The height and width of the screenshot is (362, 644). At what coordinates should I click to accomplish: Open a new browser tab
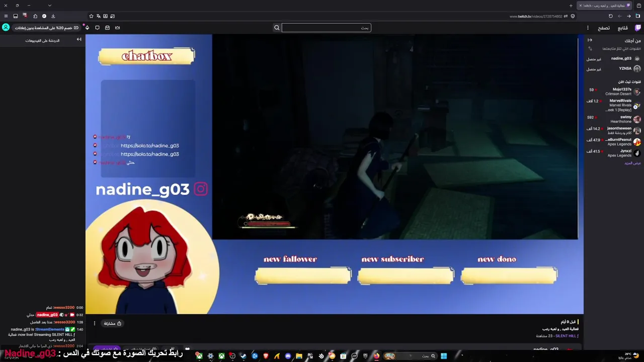point(571,6)
